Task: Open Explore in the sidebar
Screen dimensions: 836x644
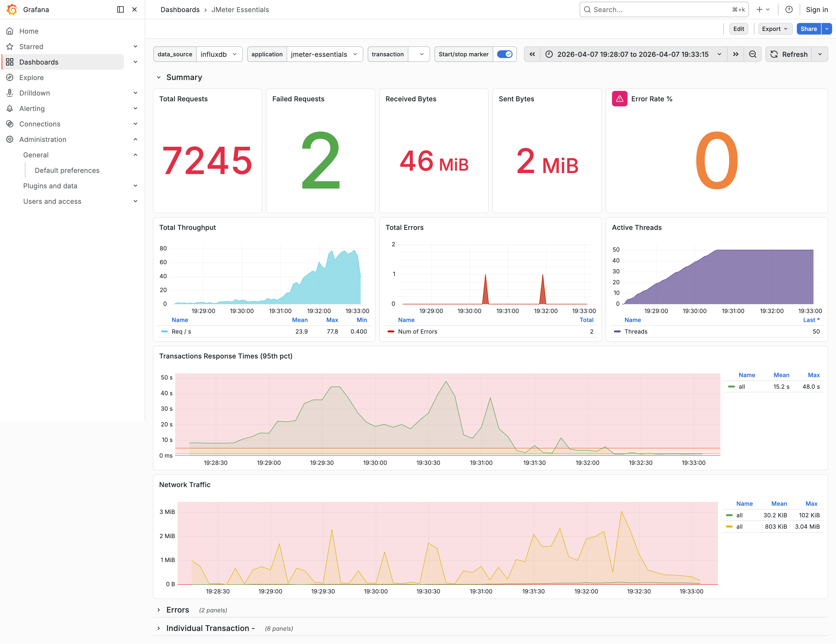Action: (x=31, y=78)
